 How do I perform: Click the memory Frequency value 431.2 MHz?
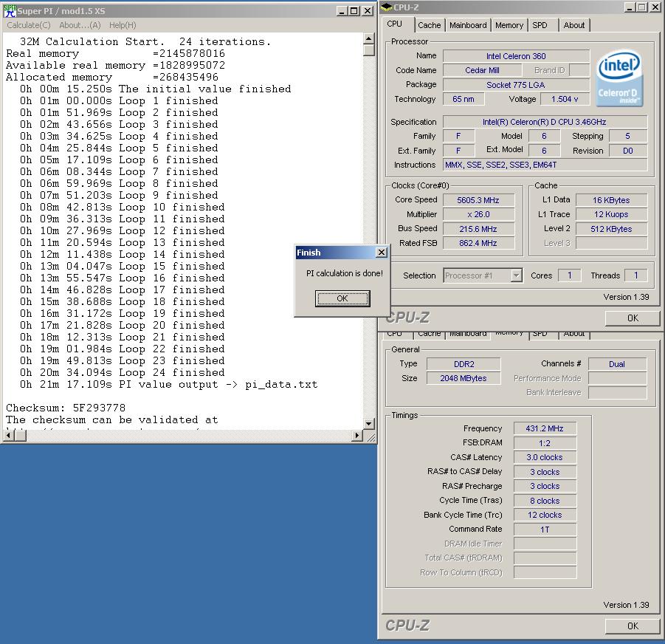(x=545, y=428)
